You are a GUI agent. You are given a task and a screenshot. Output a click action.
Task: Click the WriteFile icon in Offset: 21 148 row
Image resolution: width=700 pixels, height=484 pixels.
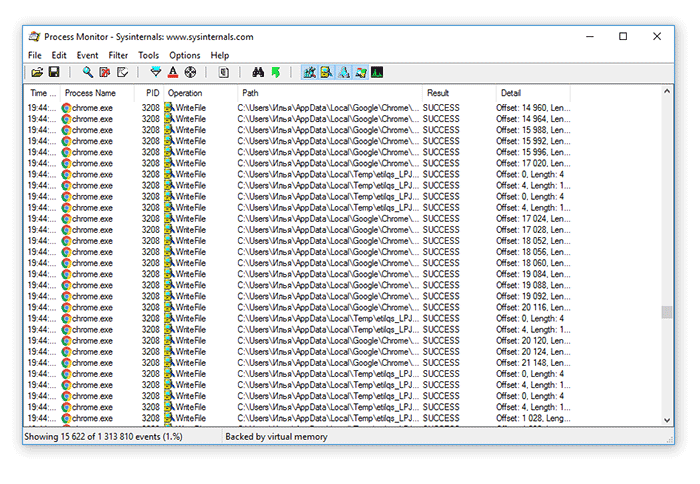tap(169, 363)
